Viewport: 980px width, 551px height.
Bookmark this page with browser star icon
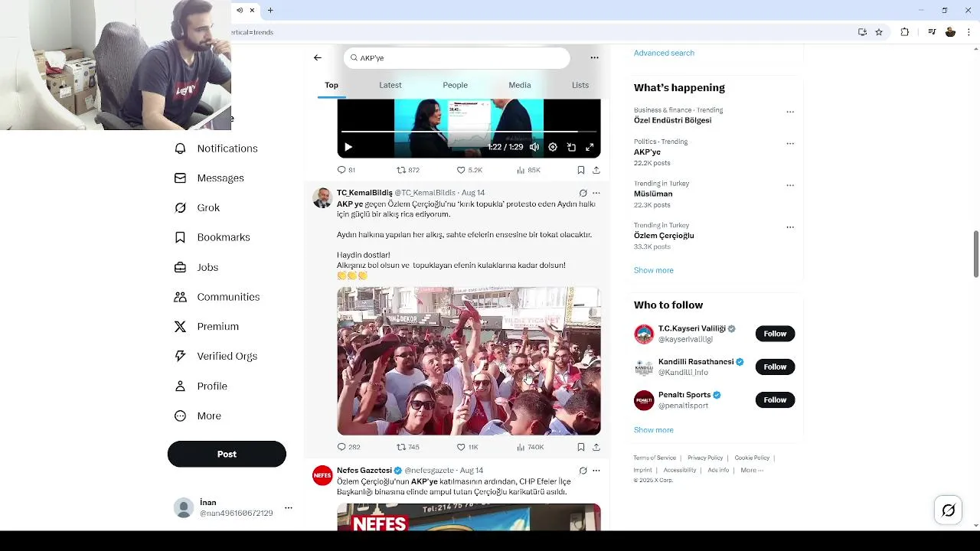(879, 32)
